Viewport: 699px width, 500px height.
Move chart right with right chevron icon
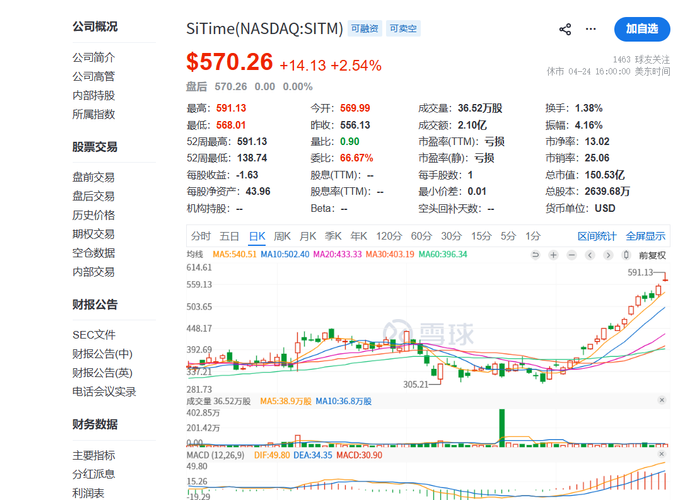[608, 255]
